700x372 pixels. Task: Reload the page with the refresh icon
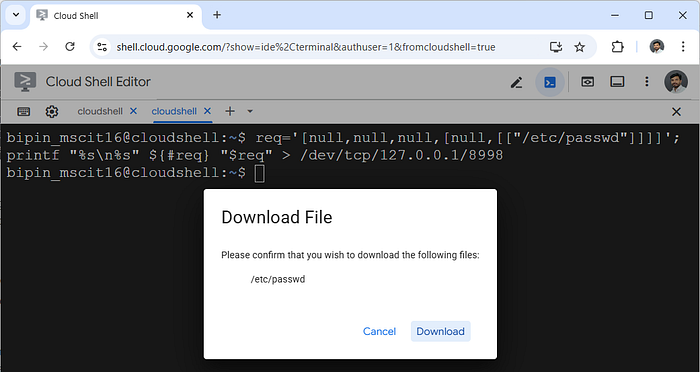[70, 46]
